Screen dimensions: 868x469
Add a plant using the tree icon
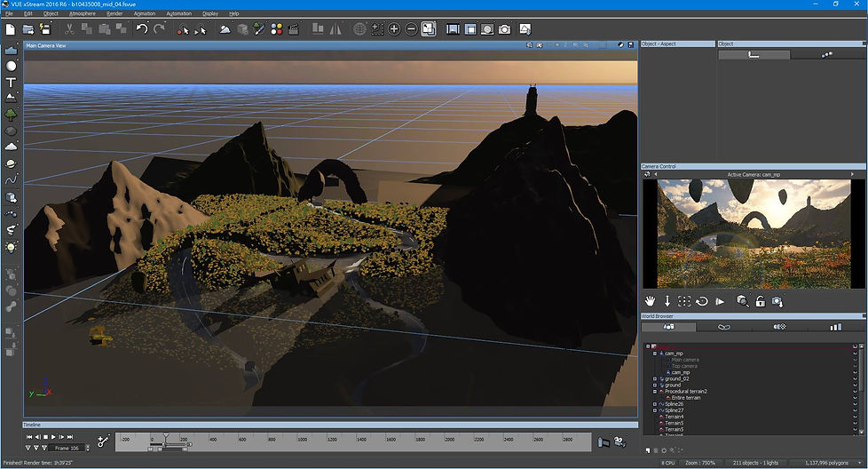coord(11,115)
